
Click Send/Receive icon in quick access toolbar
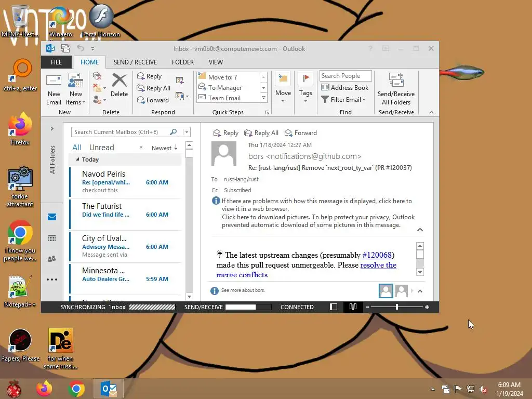tap(65, 48)
